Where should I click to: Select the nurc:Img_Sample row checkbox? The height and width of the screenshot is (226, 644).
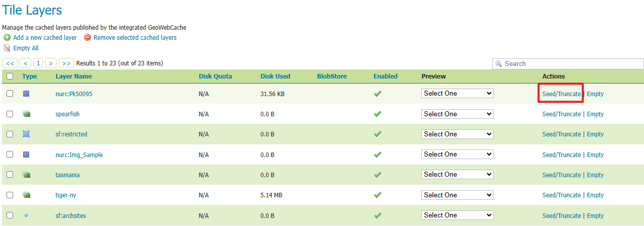[10, 155]
